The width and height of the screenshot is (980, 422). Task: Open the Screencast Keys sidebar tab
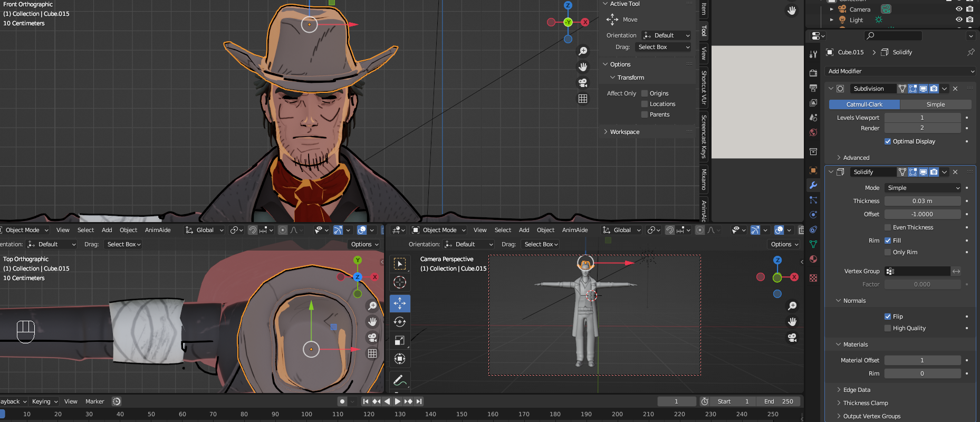point(704,136)
